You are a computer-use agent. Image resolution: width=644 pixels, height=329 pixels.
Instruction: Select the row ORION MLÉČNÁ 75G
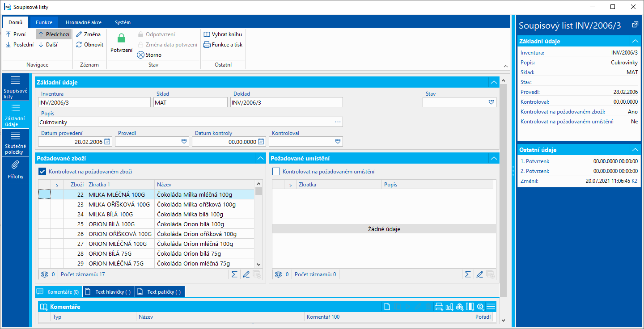tap(146, 263)
